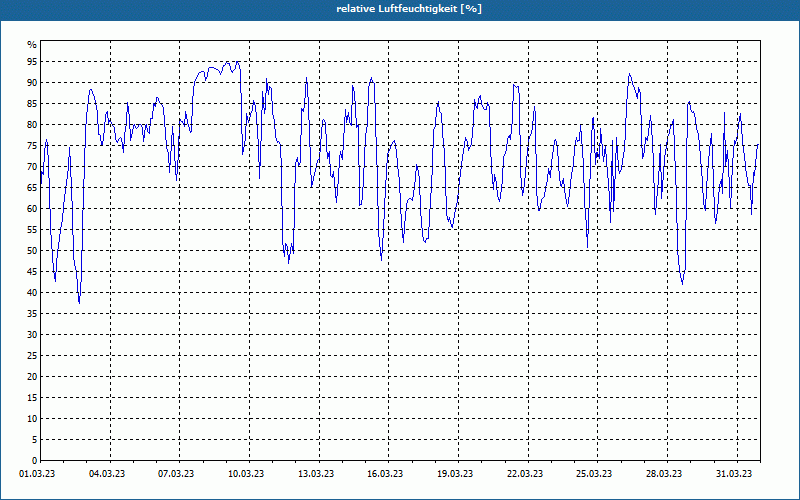The height and width of the screenshot is (500, 800).
Task: Click the 75 y-axis label
Action: pyautogui.click(x=32, y=145)
